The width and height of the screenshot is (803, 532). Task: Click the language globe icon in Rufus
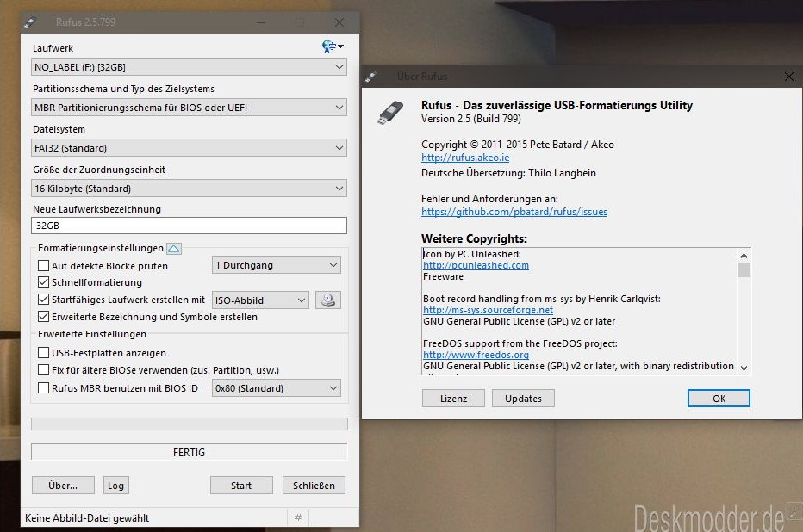[x=332, y=46]
